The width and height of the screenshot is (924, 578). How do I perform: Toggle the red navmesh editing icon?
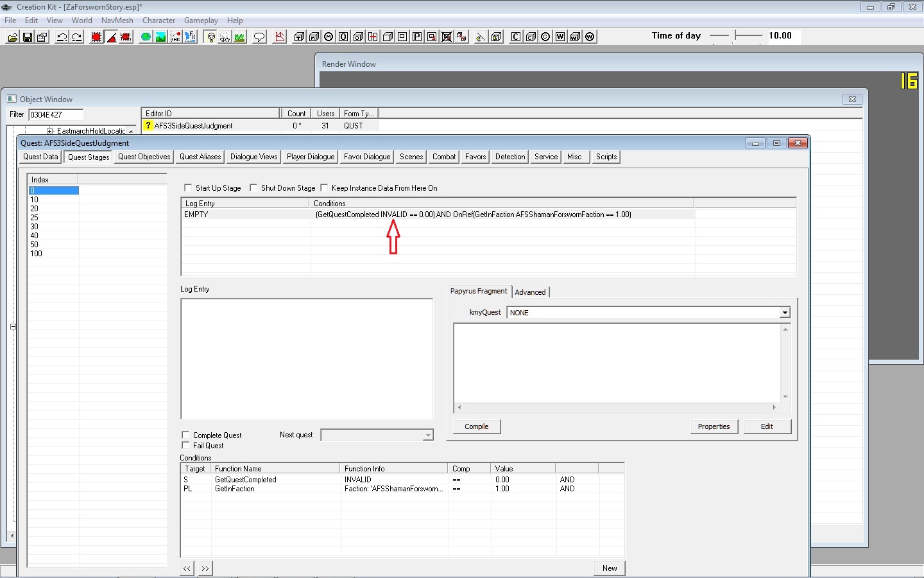(x=280, y=37)
